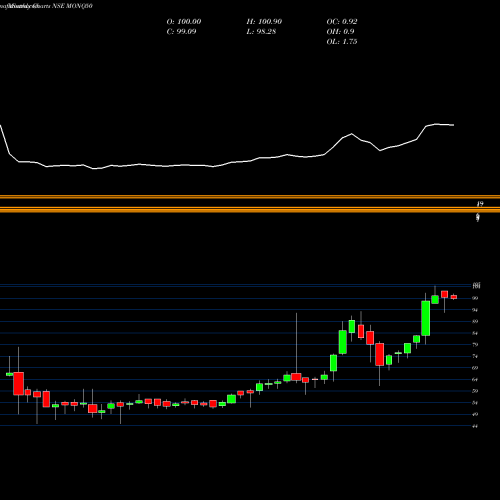Click the 94 price axis label

pyautogui.click(x=475, y=310)
